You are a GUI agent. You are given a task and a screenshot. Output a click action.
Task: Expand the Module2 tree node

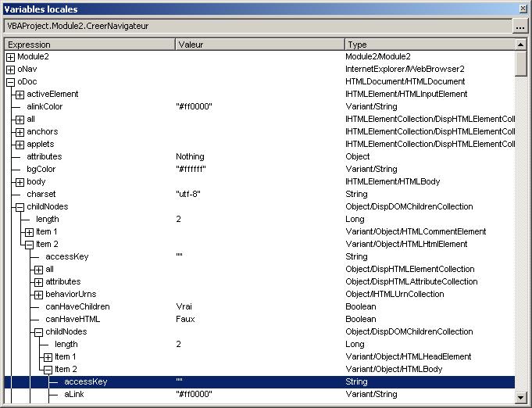10,57
